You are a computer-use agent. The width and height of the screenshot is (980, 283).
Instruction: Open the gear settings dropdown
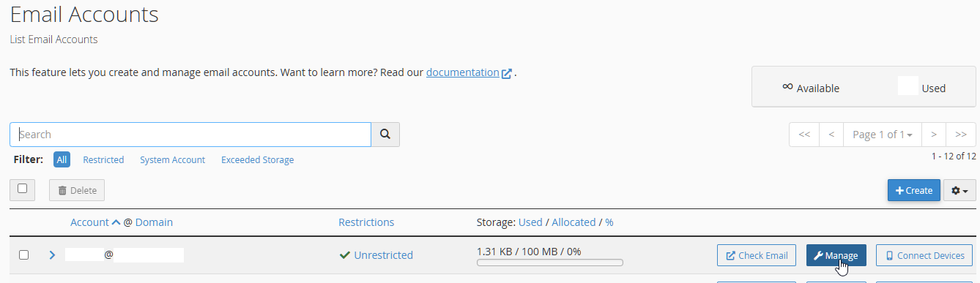point(959,190)
